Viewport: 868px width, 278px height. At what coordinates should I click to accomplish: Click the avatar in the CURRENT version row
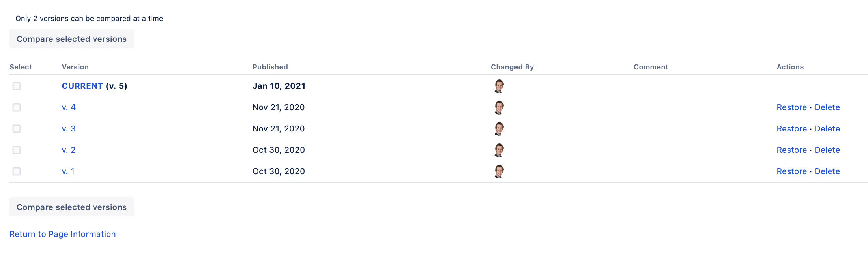[499, 86]
